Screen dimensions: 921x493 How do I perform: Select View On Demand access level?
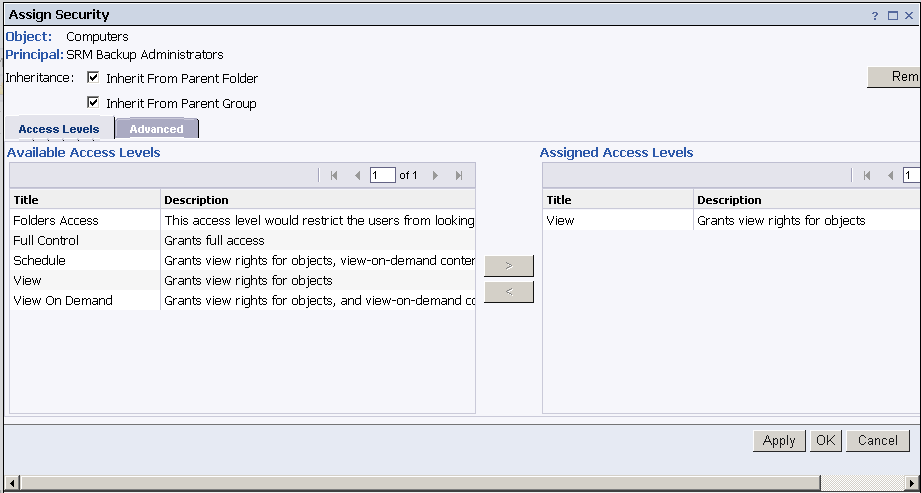click(243, 300)
